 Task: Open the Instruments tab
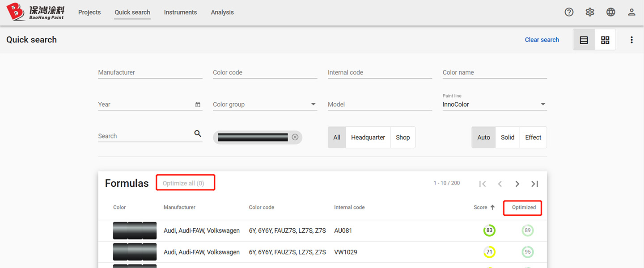point(180,12)
